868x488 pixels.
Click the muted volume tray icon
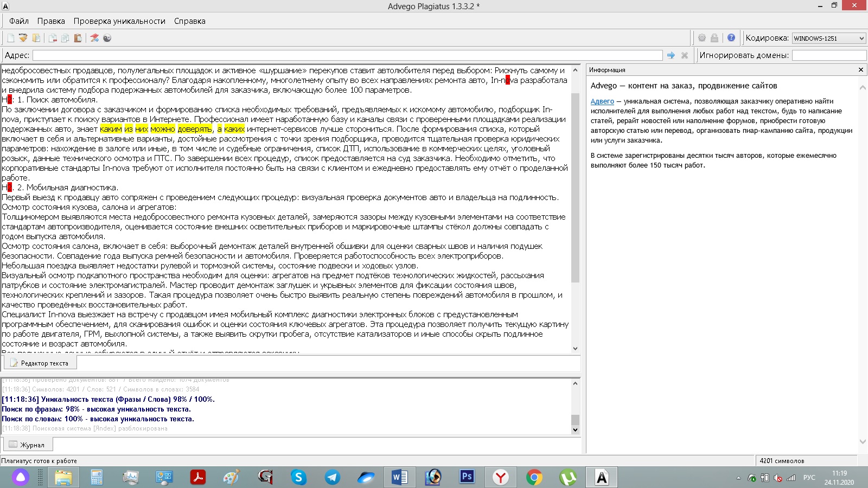[778, 478]
